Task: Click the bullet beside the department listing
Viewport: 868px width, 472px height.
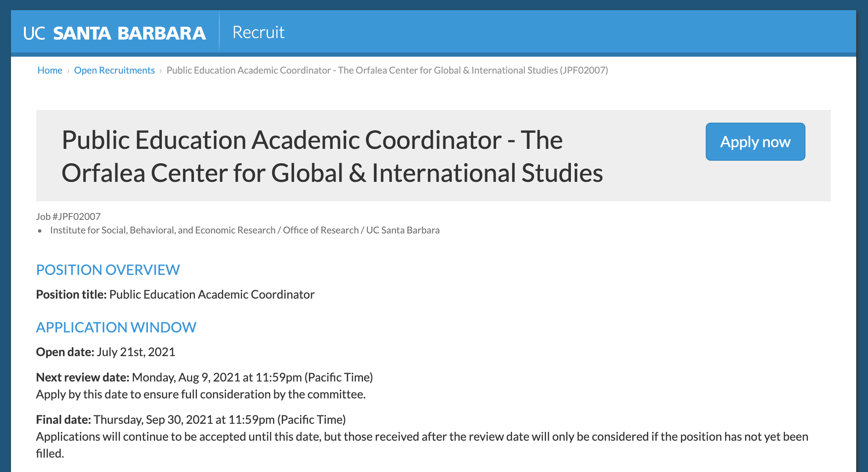Action: tap(40, 231)
